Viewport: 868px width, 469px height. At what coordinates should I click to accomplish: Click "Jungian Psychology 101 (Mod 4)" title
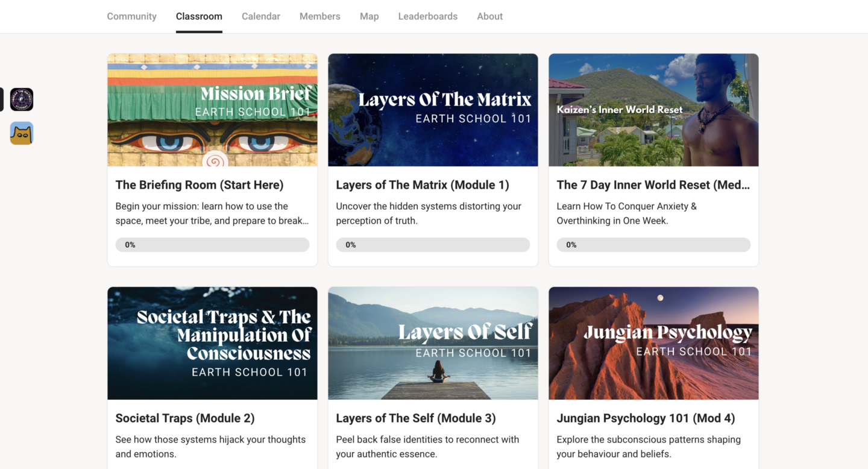point(646,418)
